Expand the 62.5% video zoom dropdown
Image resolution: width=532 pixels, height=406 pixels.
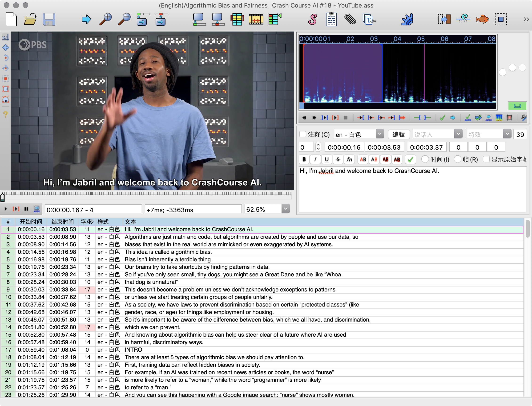286,209
